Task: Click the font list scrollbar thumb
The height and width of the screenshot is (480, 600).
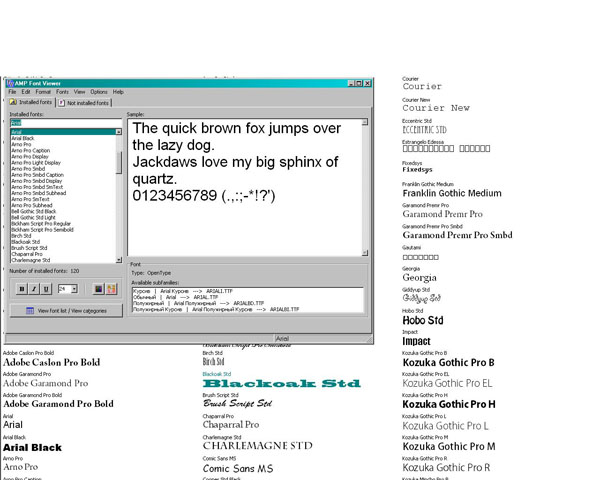Action: pos(119,163)
